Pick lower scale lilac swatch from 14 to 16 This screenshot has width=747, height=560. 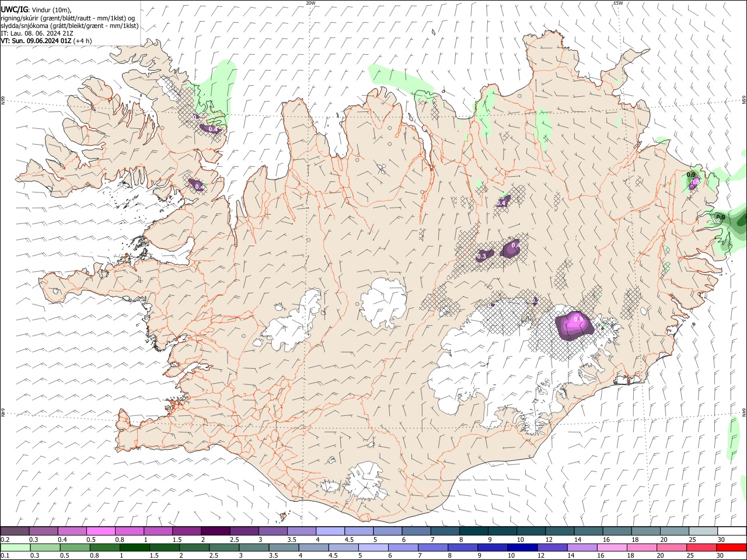pyautogui.click(x=582, y=547)
